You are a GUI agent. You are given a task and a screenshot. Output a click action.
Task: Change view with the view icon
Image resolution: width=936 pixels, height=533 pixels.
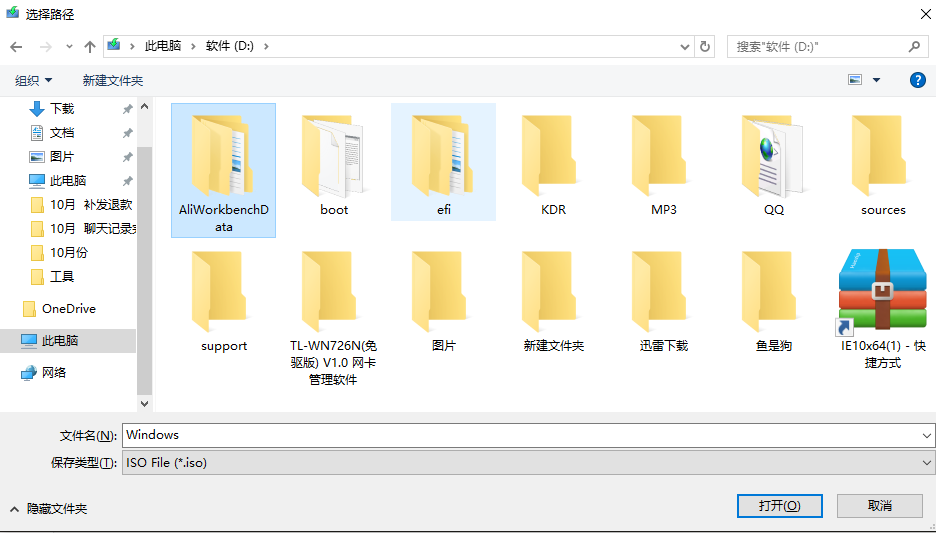855,79
